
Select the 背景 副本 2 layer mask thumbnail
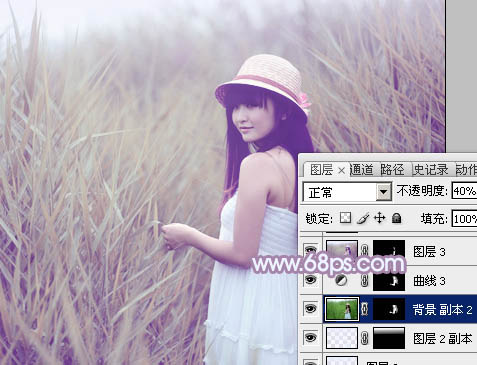[389, 310]
